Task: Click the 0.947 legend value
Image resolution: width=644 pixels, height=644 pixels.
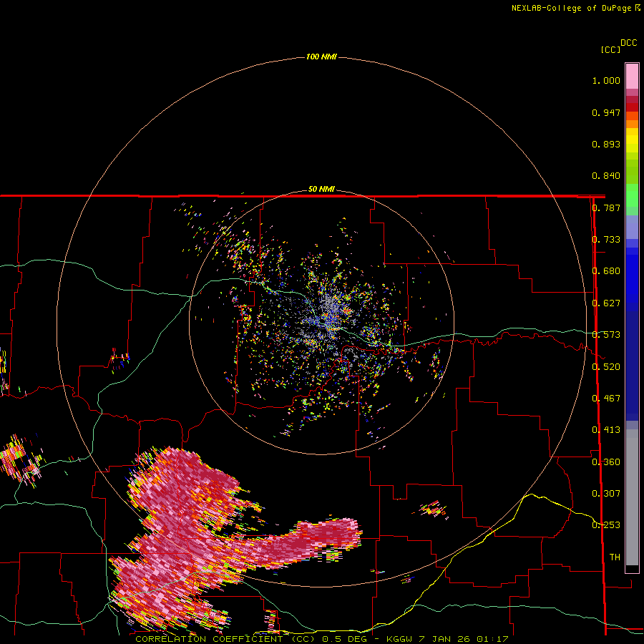Action: (x=606, y=112)
